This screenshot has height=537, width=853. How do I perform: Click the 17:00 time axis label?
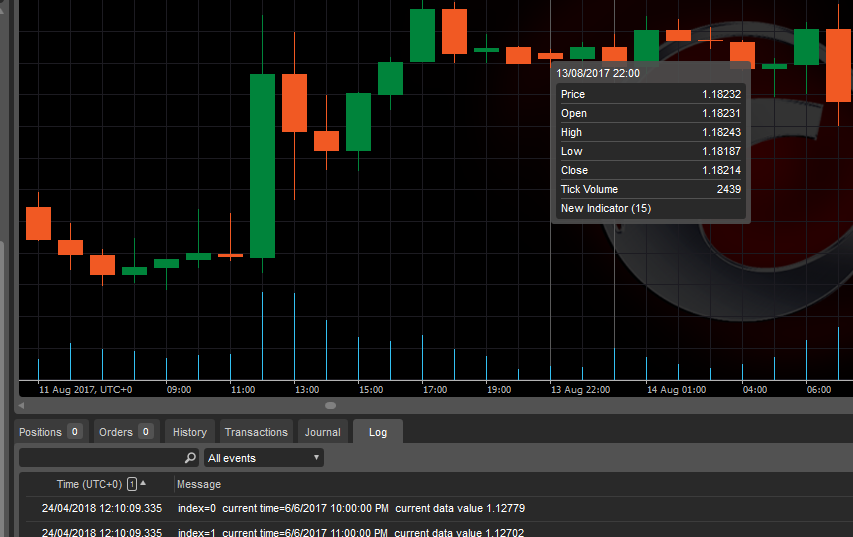pyautogui.click(x=435, y=390)
